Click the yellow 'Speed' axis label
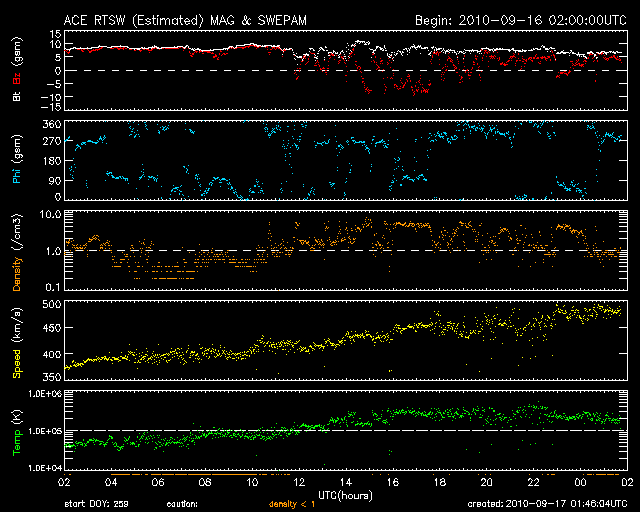The image size is (640, 512). click(17, 363)
